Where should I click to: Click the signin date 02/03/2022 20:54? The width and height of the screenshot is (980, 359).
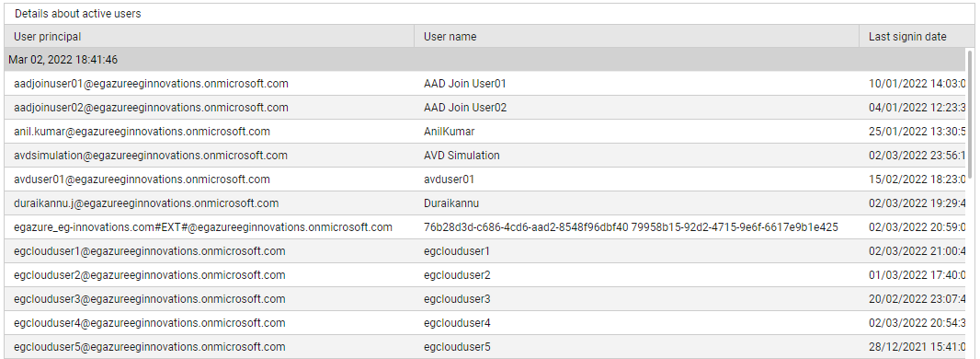point(917,323)
